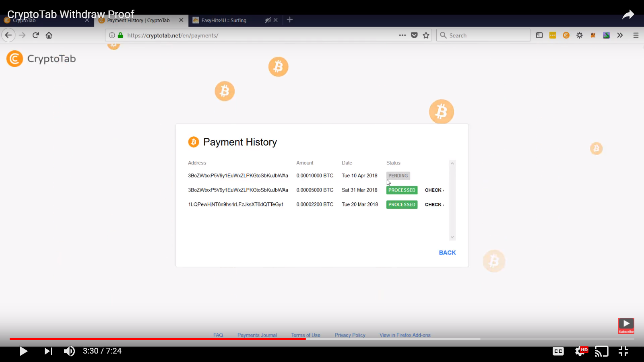This screenshot has width=644, height=362.
Task: Cast the video to a device
Action: [602, 351]
